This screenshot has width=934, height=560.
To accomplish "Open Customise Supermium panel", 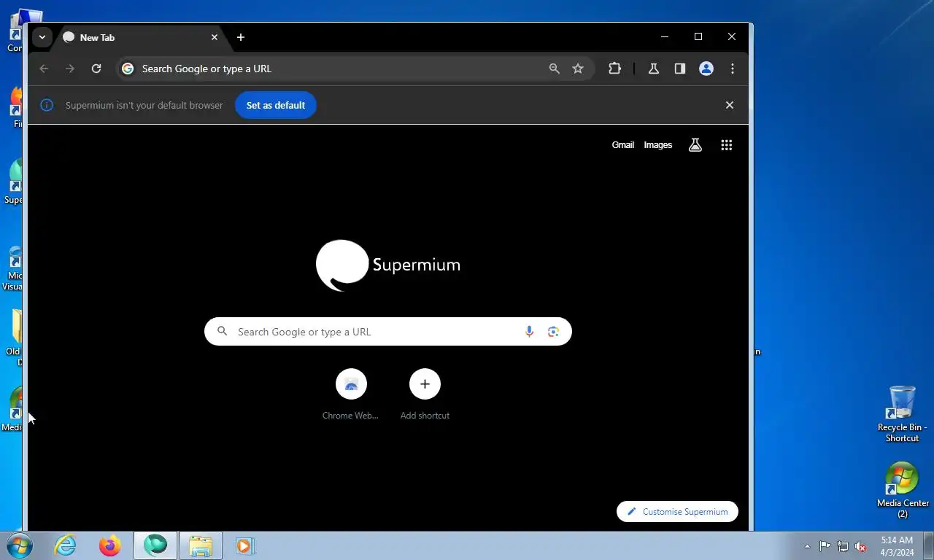I will tap(677, 512).
